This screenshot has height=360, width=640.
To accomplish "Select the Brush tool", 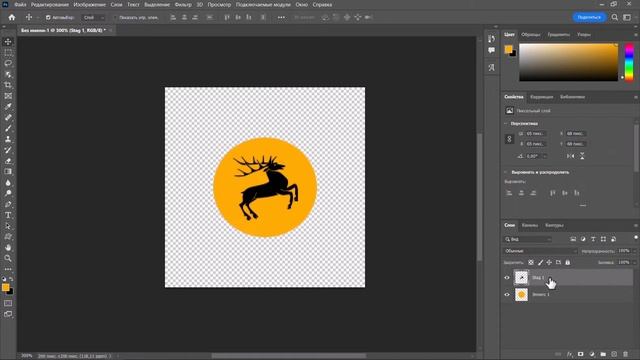I will pyautogui.click(x=8, y=128).
